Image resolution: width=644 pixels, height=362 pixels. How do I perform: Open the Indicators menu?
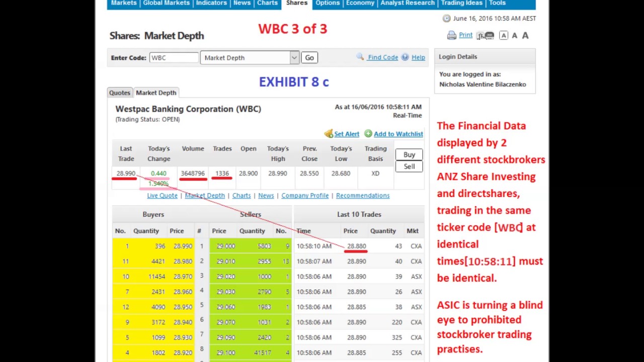point(211,3)
